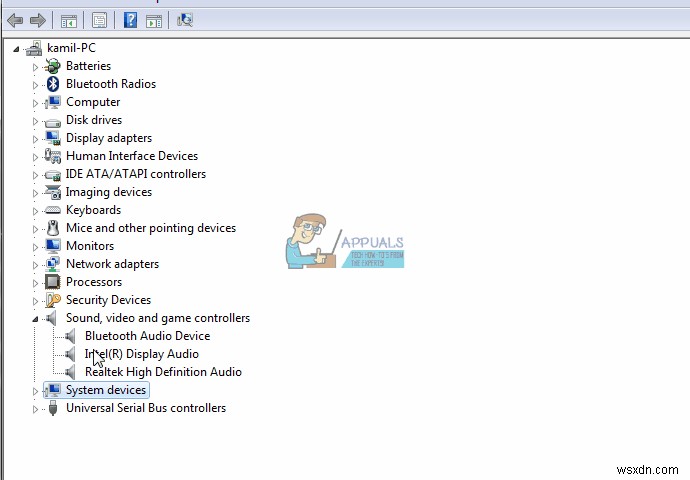The image size is (690, 480).
Task: Expand the Keyboards node arrow
Action: (35, 211)
